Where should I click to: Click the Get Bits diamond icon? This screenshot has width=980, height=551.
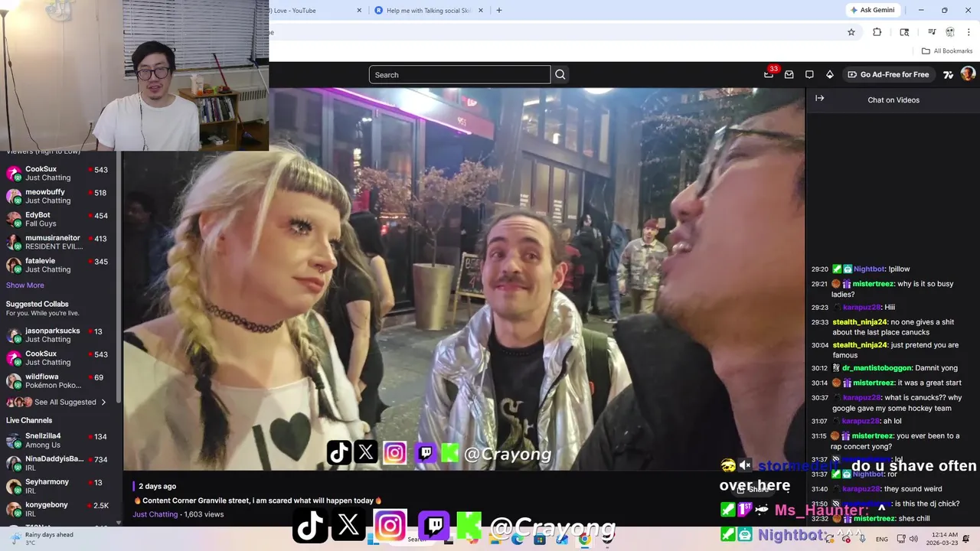[829, 74]
